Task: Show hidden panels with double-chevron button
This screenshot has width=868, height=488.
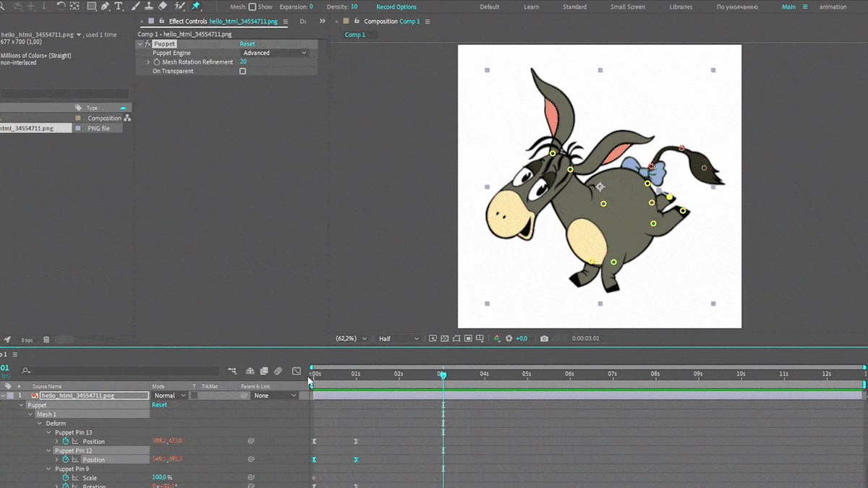Action: click(x=323, y=21)
